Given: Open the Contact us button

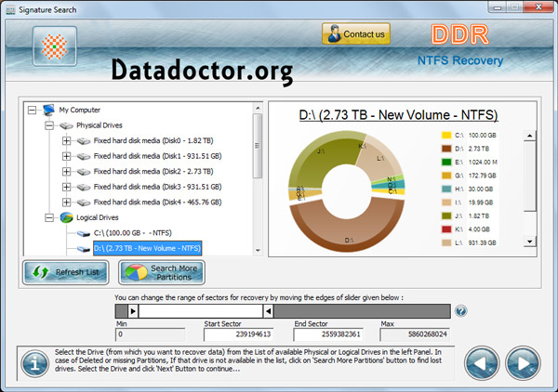Looking at the screenshot, I should 356,34.
